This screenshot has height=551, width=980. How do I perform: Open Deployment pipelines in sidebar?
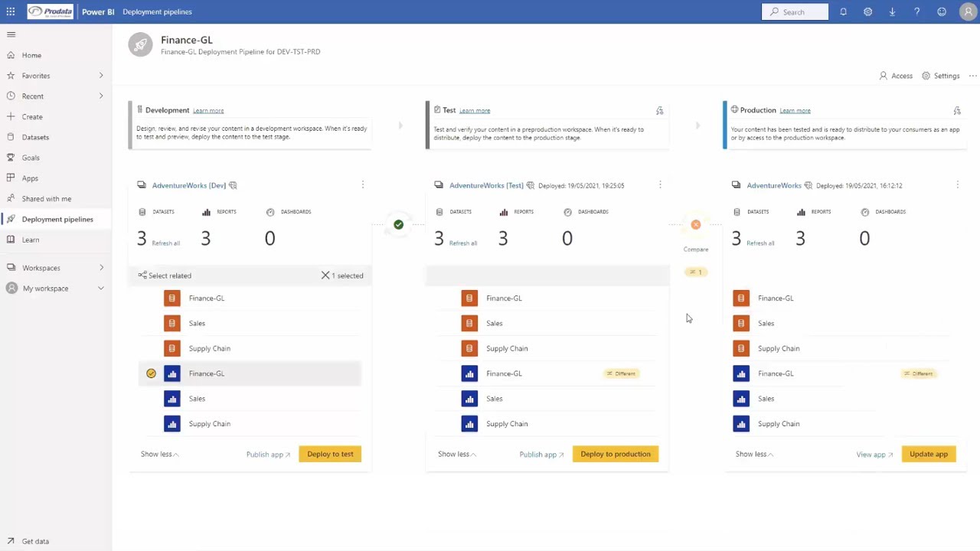pyautogui.click(x=56, y=219)
